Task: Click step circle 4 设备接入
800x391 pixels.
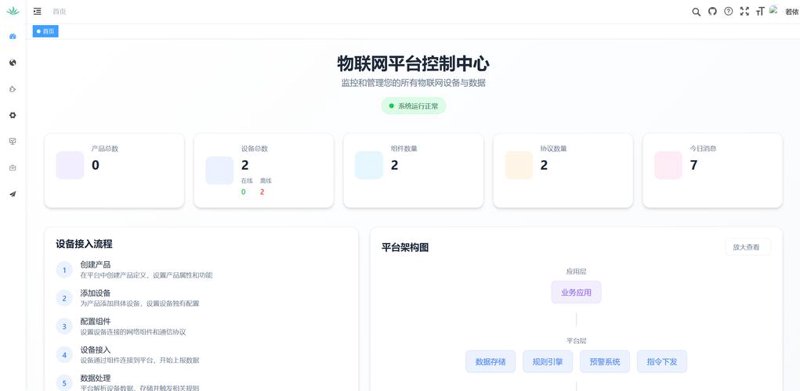Action: (x=64, y=355)
